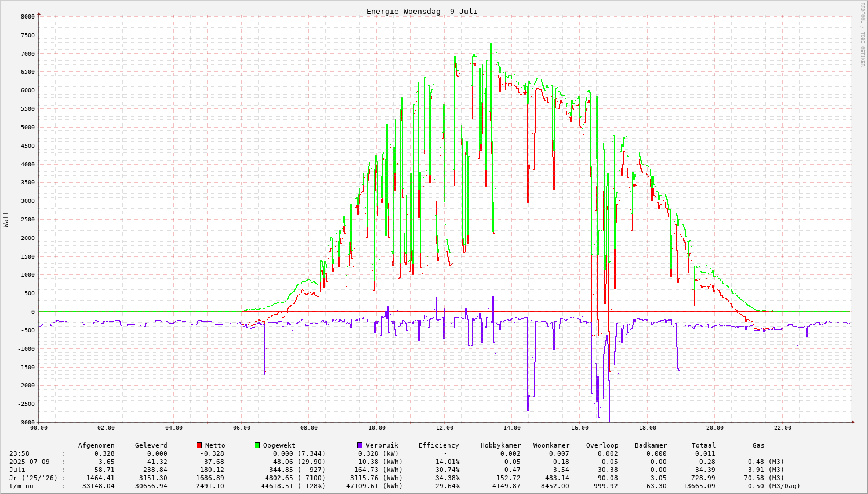This screenshot has height=494, width=868.
Task: Click the purple Verbruik legend swatch
Action: pyautogui.click(x=359, y=445)
